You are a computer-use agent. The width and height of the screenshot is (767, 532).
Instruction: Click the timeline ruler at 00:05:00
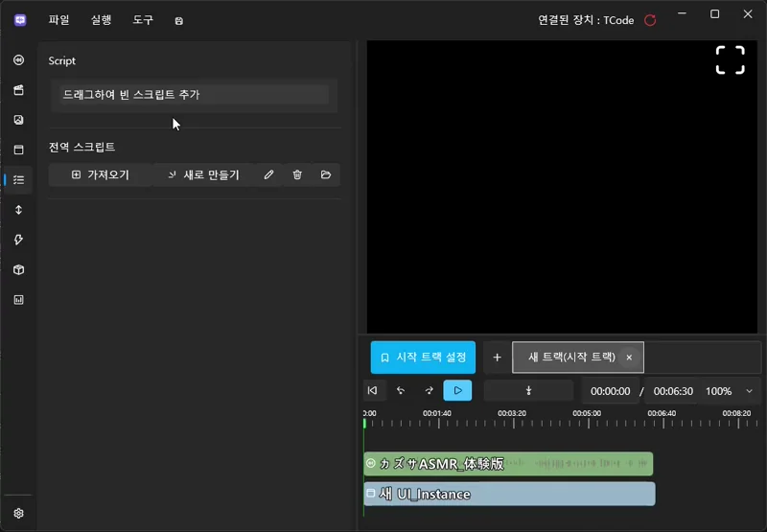click(587, 420)
